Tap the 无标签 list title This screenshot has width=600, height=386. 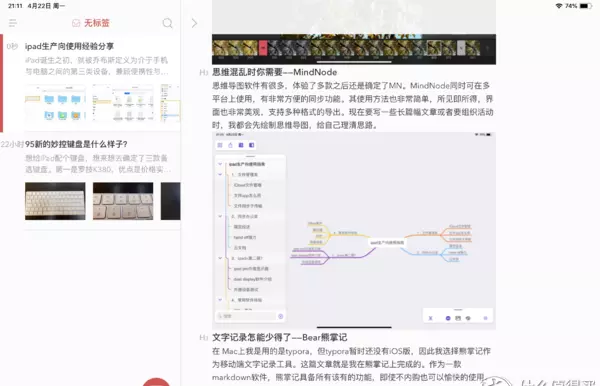click(x=96, y=23)
